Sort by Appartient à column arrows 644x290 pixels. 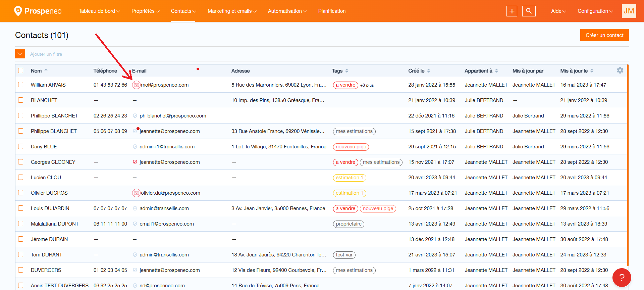point(496,71)
